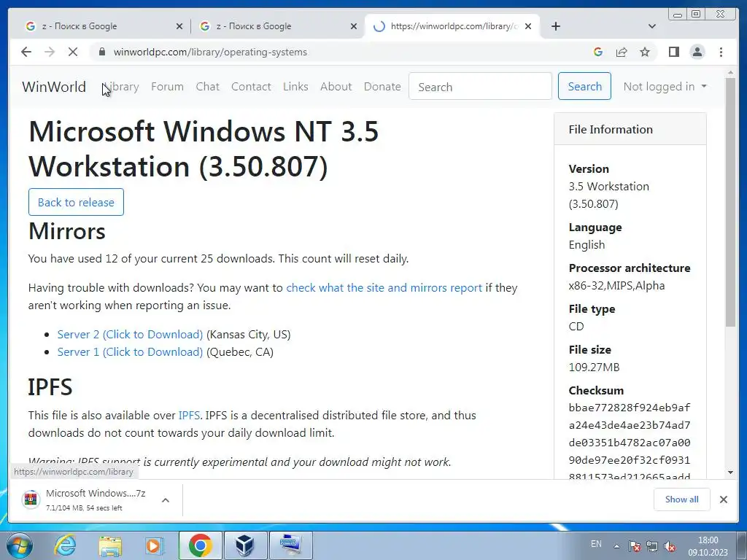This screenshot has height=560, width=747.
Task: Open the Links nav item
Action: tap(295, 87)
